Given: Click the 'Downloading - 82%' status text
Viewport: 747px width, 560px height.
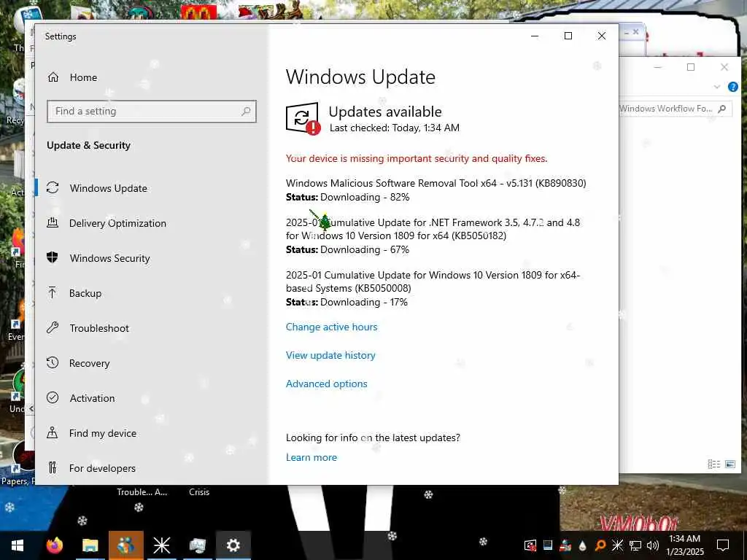Looking at the screenshot, I should [x=365, y=197].
